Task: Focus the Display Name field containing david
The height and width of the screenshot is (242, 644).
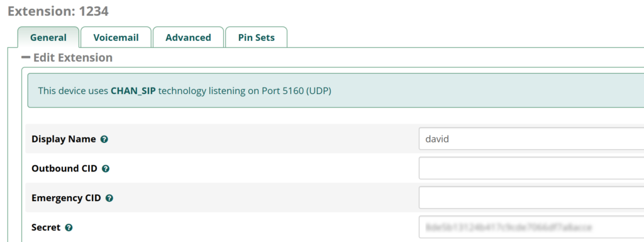Action: [531, 139]
